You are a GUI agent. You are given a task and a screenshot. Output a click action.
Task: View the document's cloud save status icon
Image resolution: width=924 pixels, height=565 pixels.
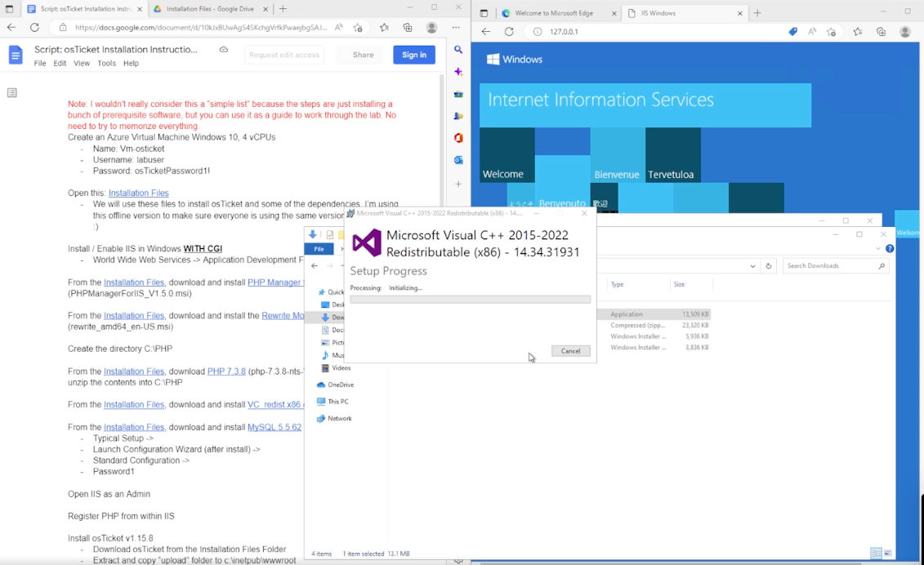click(224, 50)
